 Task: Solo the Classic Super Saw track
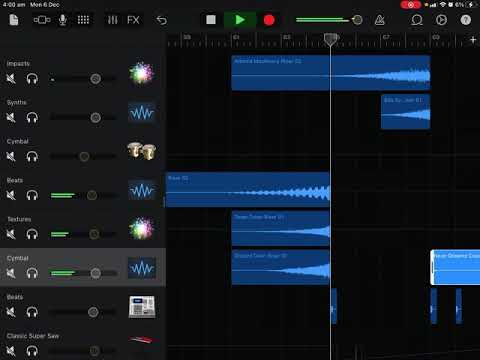tap(32, 351)
